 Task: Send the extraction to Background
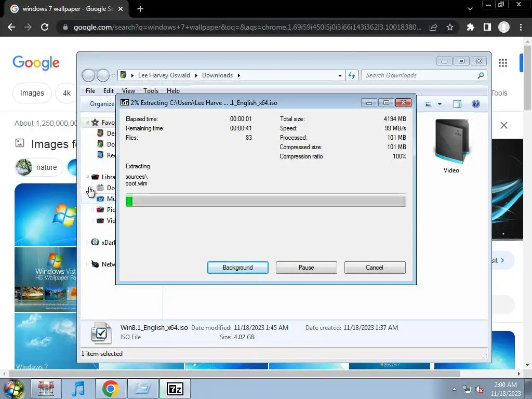click(237, 268)
